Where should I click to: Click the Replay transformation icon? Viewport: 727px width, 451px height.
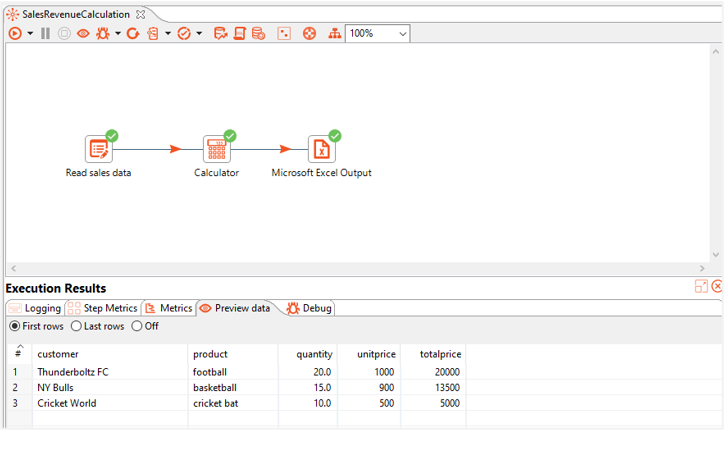133,33
